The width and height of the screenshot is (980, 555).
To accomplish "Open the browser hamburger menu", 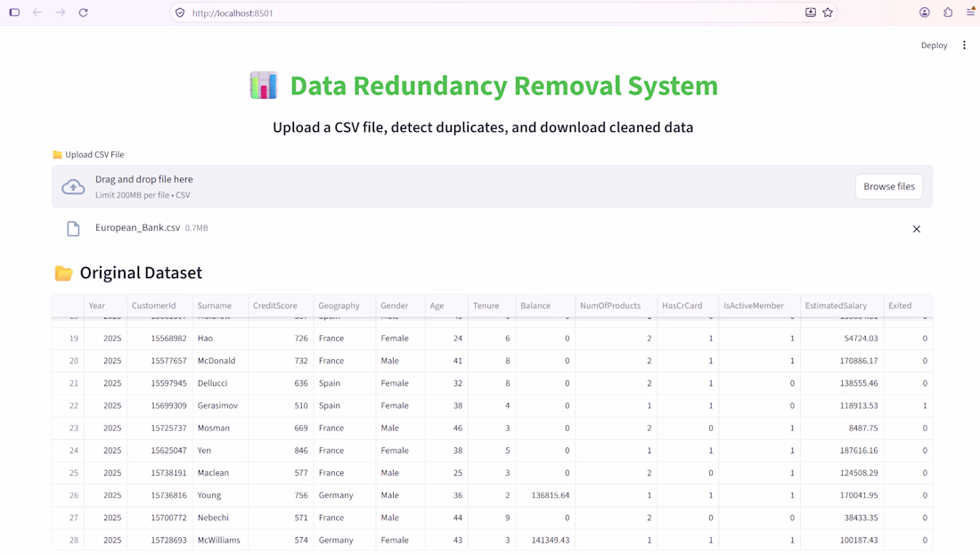I will point(971,12).
